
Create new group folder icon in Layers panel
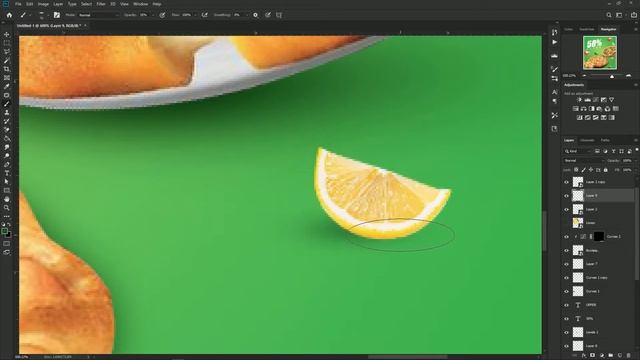pos(611,356)
